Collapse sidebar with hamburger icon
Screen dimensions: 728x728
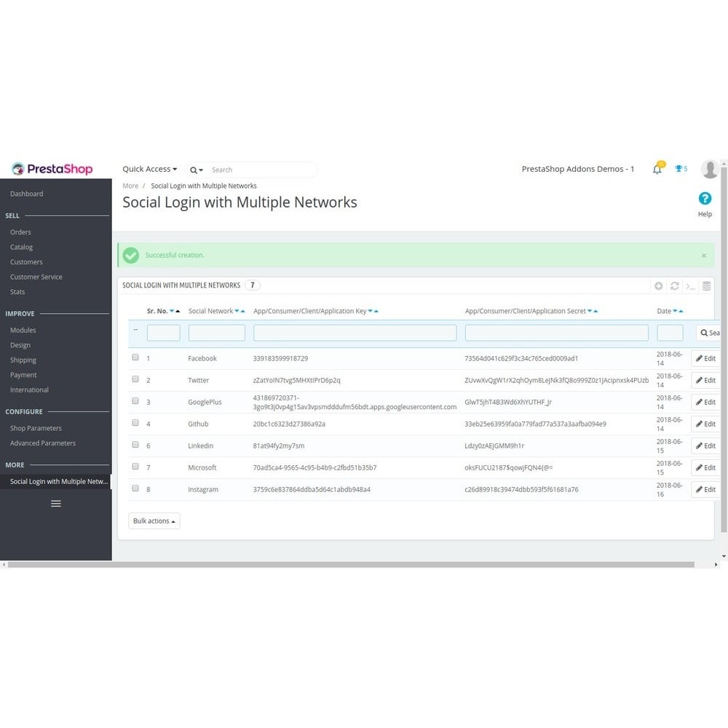(56, 503)
